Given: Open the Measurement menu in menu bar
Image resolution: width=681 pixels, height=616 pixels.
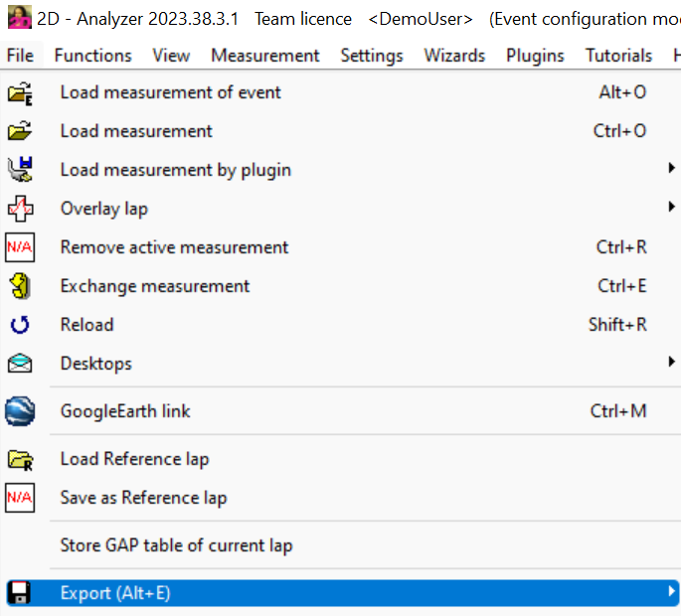Looking at the screenshot, I should point(265,56).
